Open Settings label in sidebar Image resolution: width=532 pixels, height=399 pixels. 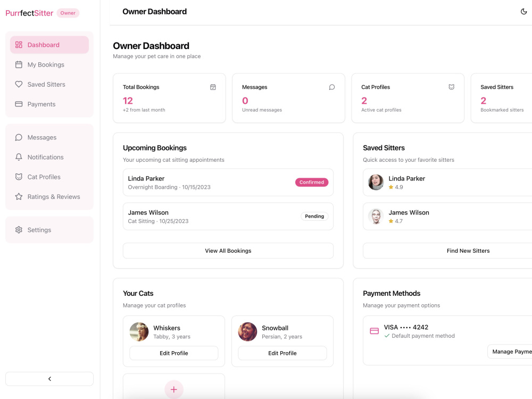39,230
